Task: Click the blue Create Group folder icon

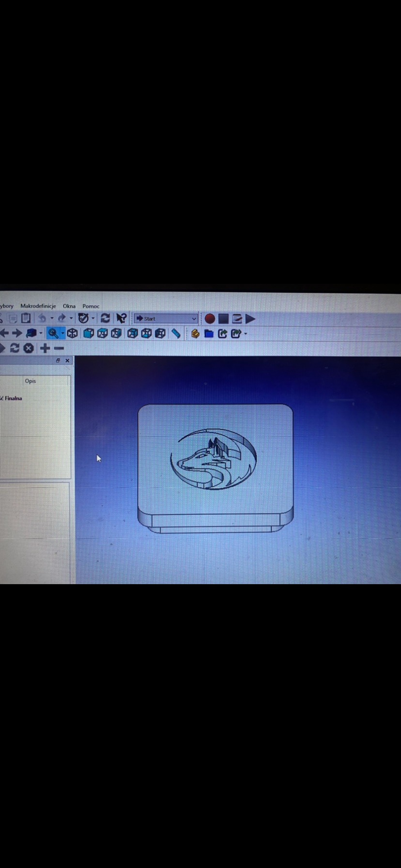Action: click(209, 333)
